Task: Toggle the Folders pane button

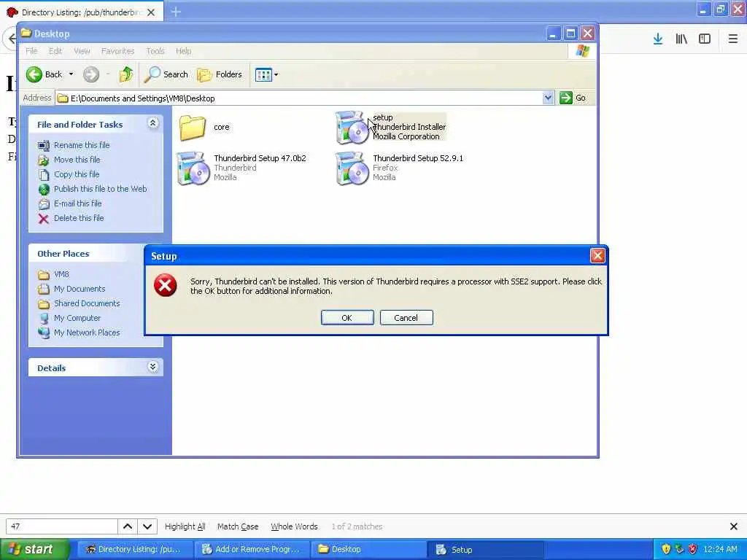Action: point(220,74)
